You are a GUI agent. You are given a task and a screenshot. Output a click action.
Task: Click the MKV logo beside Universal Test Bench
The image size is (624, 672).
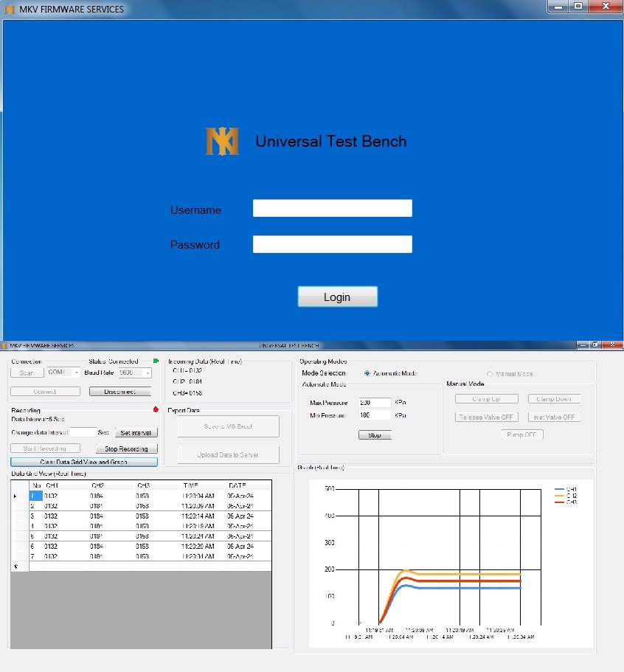(222, 141)
